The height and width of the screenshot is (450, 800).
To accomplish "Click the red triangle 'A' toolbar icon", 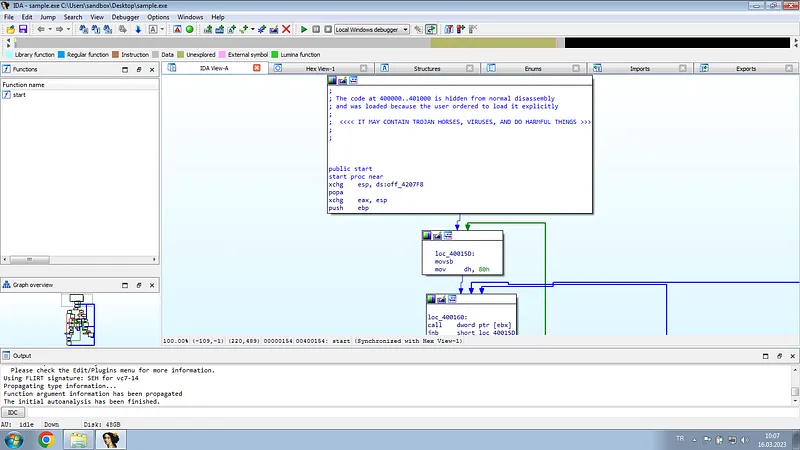I will click(x=177, y=30).
